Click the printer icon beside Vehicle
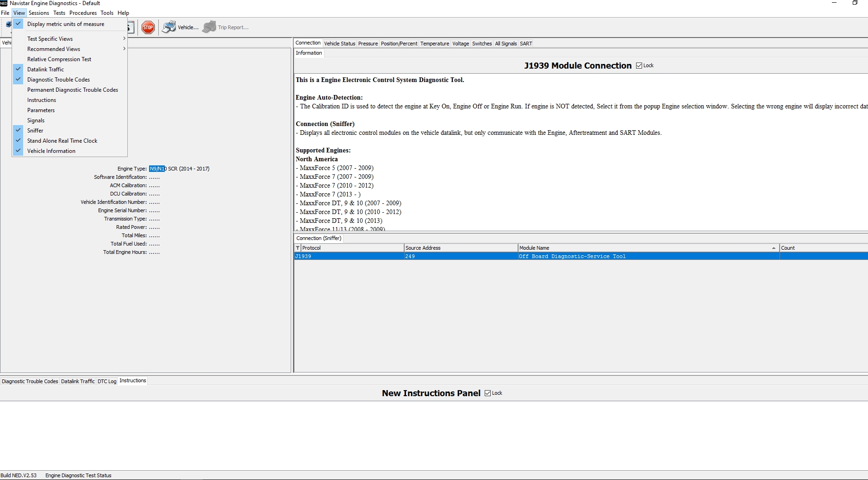The width and height of the screenshot is (868, 480). 169,27
